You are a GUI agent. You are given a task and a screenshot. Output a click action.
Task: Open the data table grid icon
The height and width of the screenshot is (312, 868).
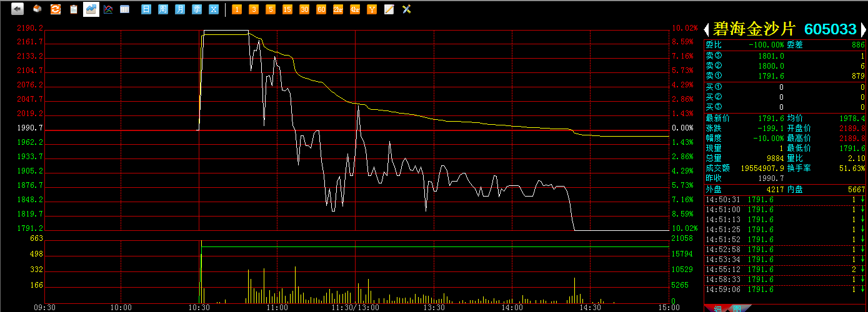[x=125, y=9]
